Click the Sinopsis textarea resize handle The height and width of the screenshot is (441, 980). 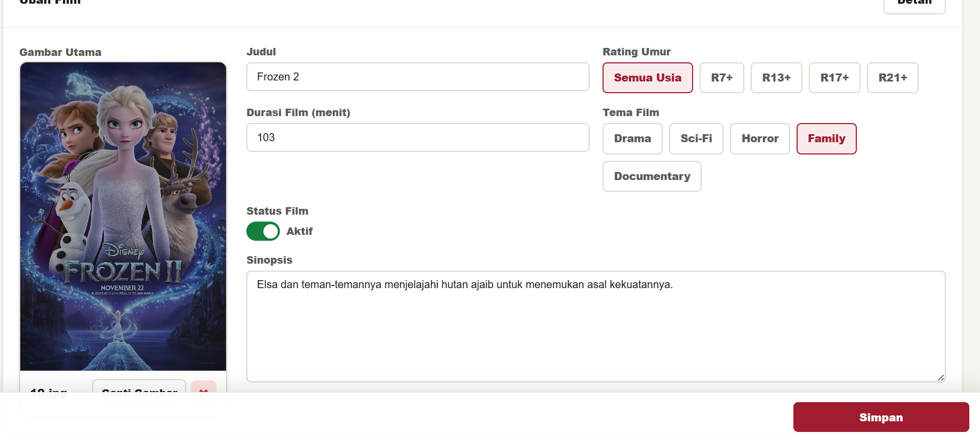(941, 378)
